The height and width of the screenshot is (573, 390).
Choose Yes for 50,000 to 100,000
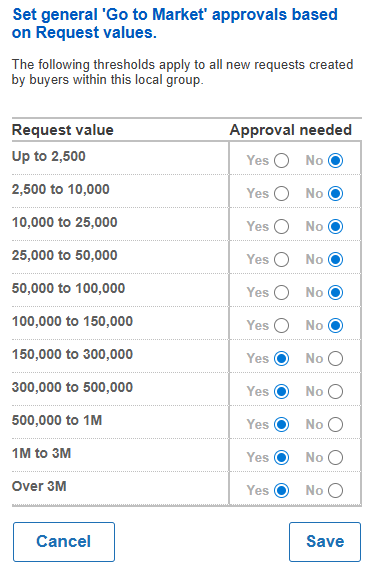(x=281, y=293)
